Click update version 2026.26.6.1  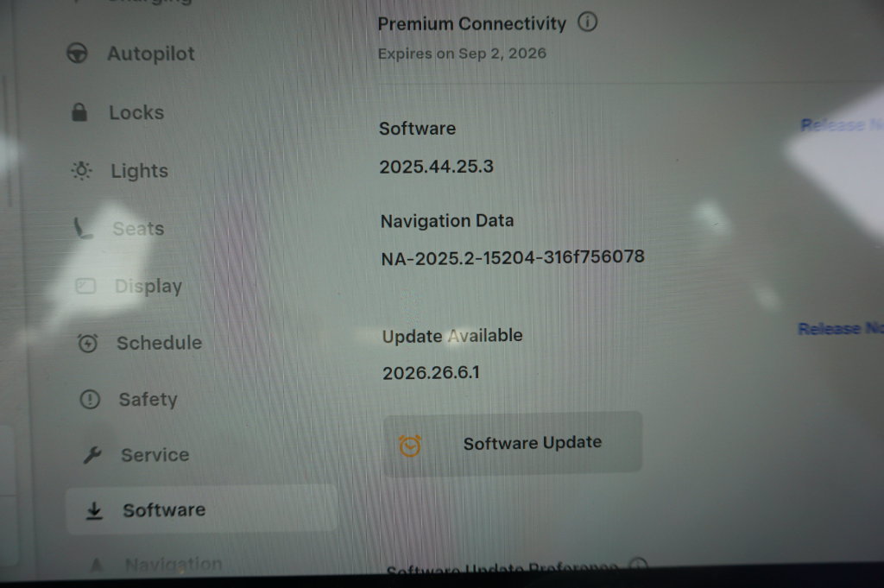432,373
